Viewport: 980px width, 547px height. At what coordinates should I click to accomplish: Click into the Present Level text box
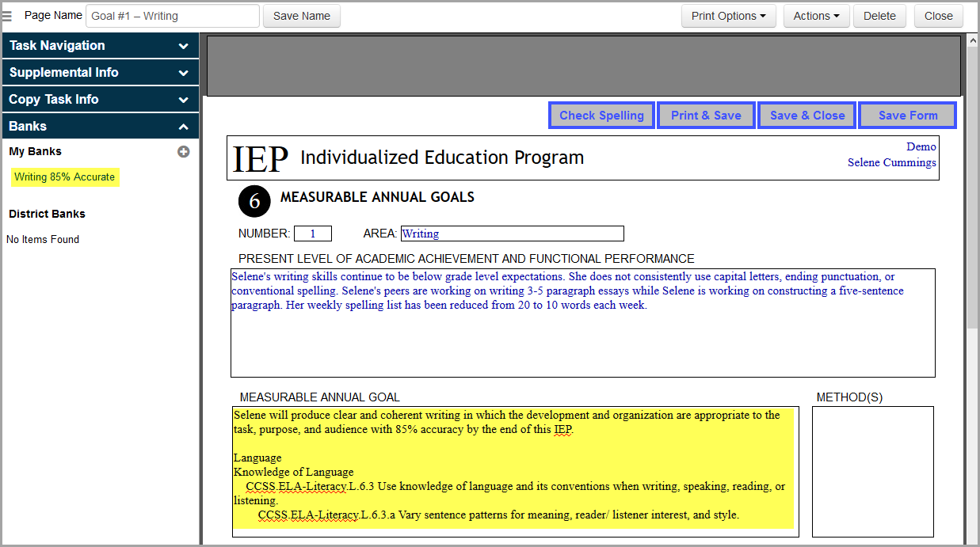(583, 323)
